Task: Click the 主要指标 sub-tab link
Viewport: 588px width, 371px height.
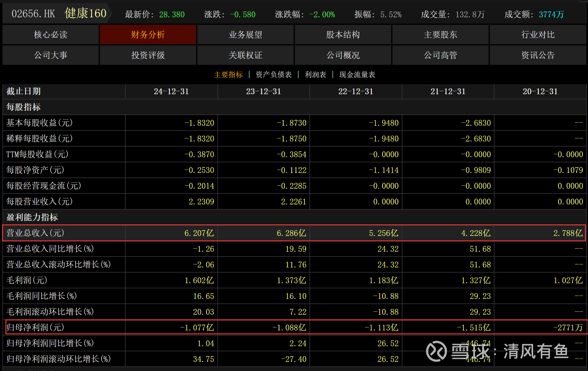Action: coord(228,75)
